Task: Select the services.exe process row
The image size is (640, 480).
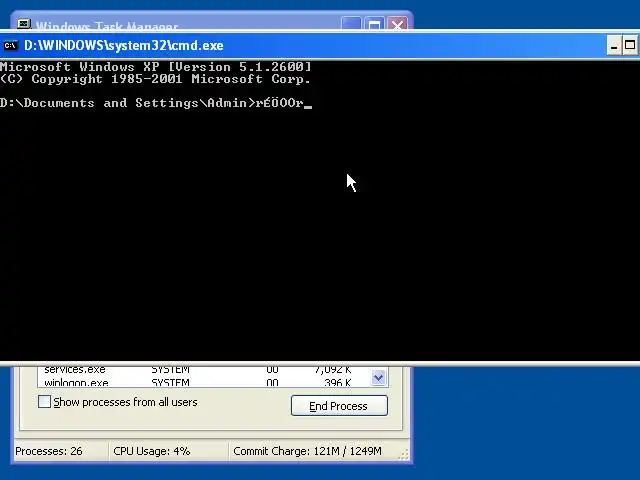Action: pos(204,370)
